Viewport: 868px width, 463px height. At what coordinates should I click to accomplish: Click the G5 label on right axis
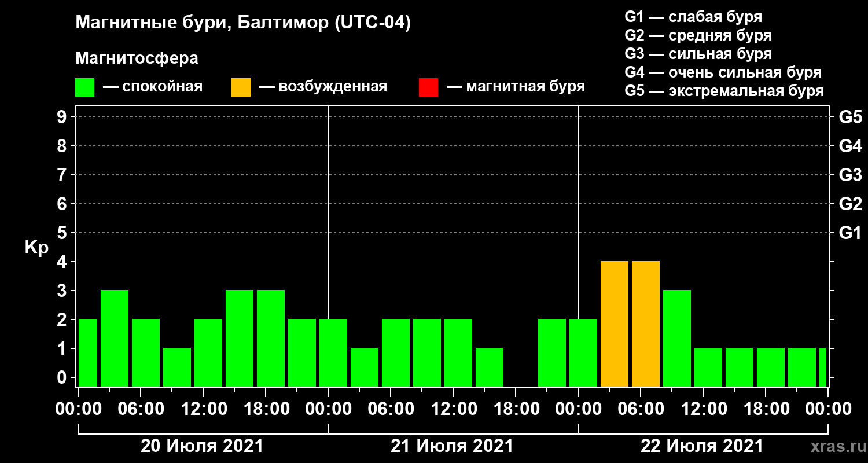(x=850, y=117)
